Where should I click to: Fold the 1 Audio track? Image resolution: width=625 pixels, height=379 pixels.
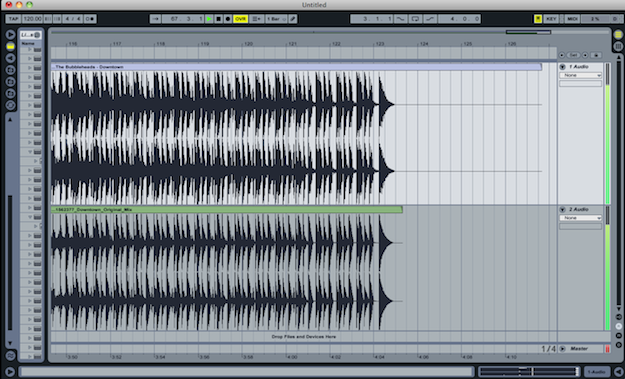tap(562, 67)
